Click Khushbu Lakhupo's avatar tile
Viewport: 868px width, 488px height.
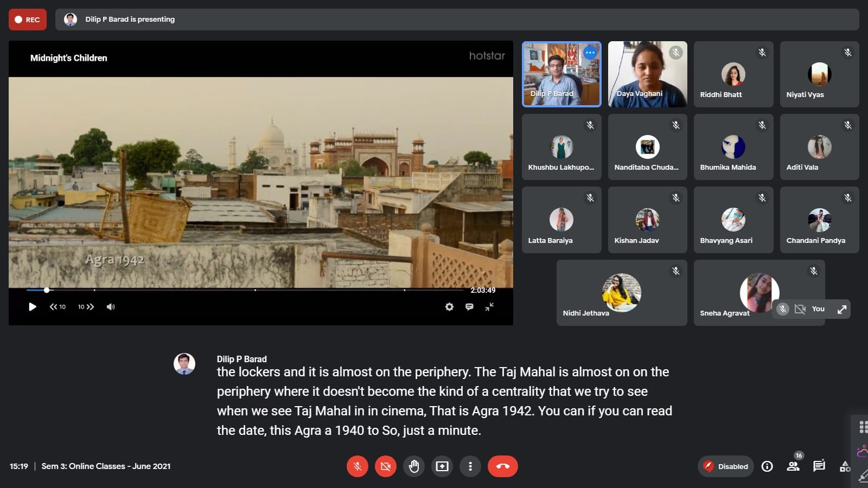click(561, 147)
